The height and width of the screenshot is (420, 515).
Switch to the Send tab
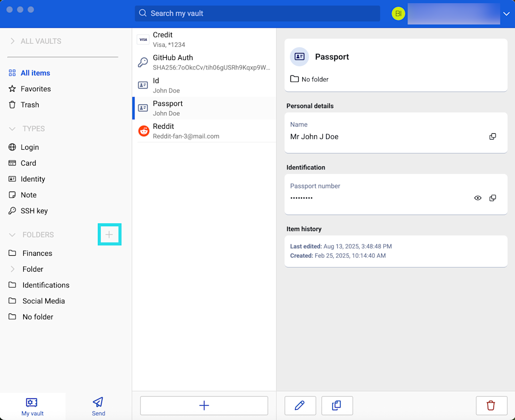pos(98,406)
